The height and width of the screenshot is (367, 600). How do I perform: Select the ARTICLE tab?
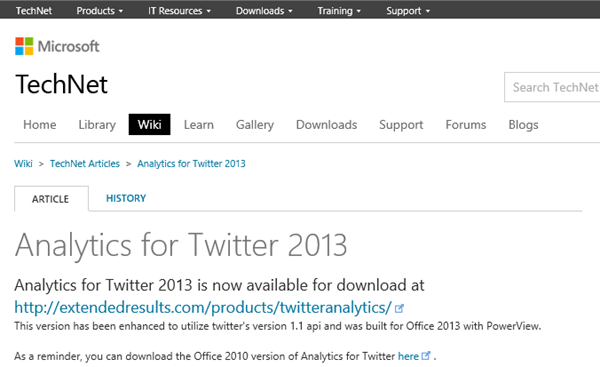[51, 199]
